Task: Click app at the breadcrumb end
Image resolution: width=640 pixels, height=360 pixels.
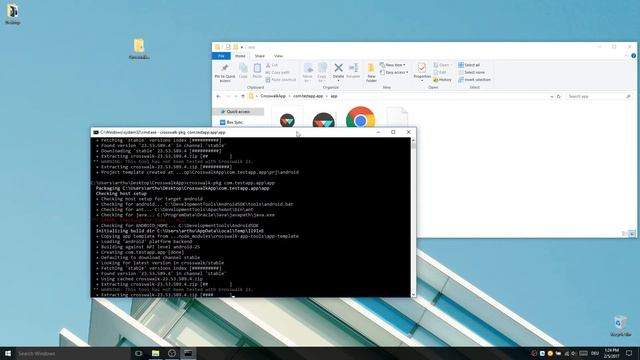Action: (x=334, y=96)
